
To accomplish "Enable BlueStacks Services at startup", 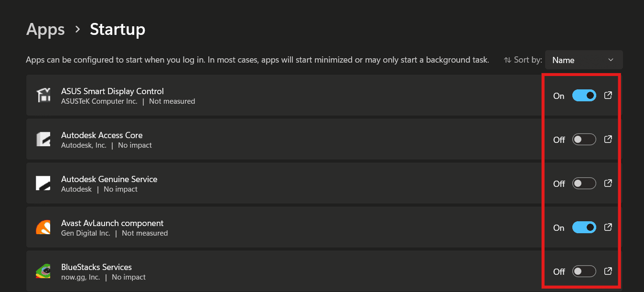I will click(x=584, y=271).
